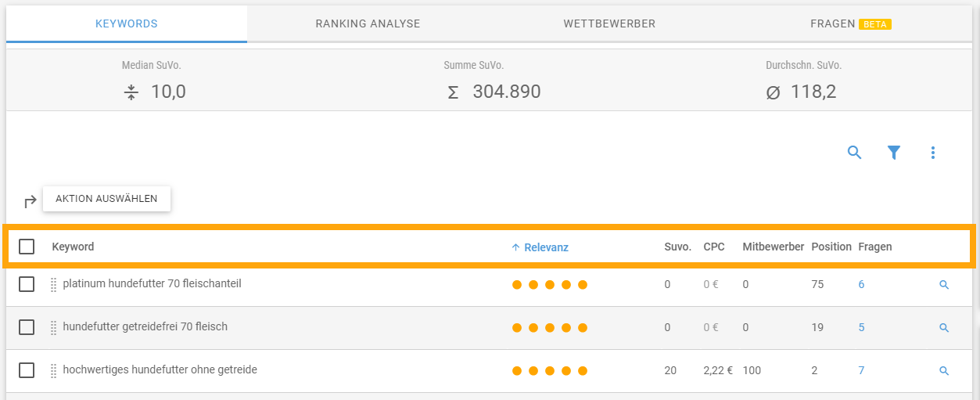Viewport: 980px width, 400px height.
Task: Sort table by Suvo. column
Action: (x=677, y=247)
